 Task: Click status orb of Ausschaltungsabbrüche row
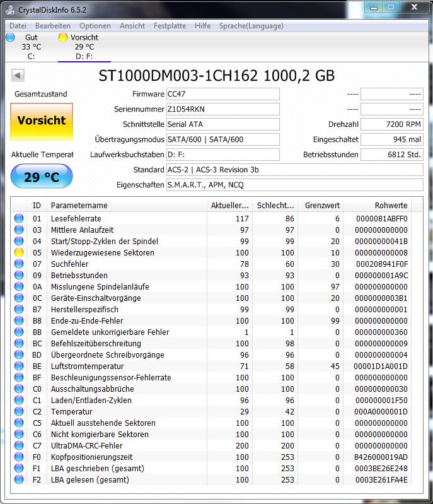pos(19,389)
